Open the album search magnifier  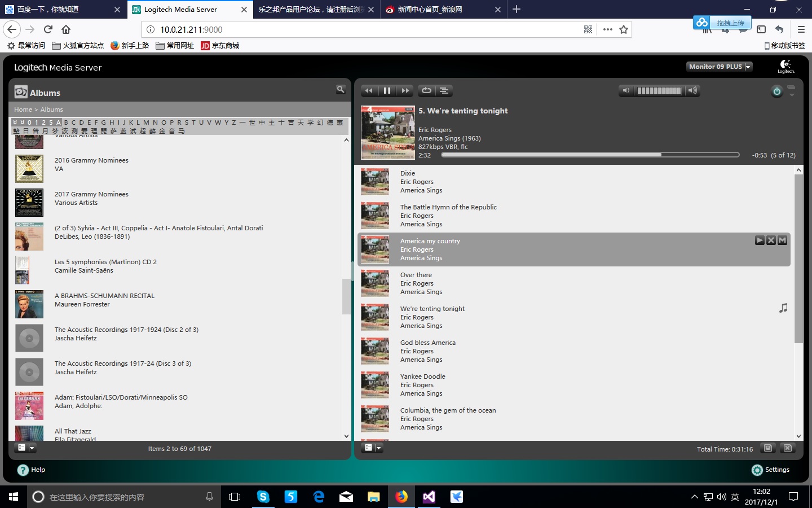(x=341, y=89)
